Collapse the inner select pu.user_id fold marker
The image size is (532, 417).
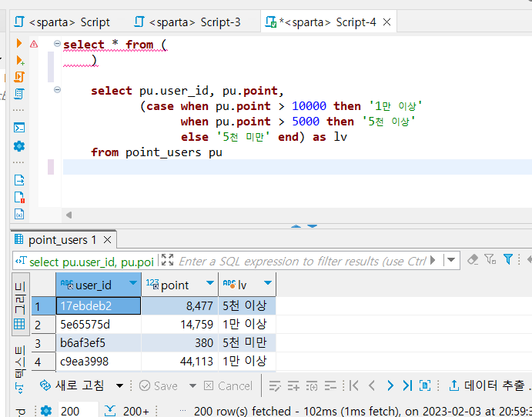coord(57,89)
